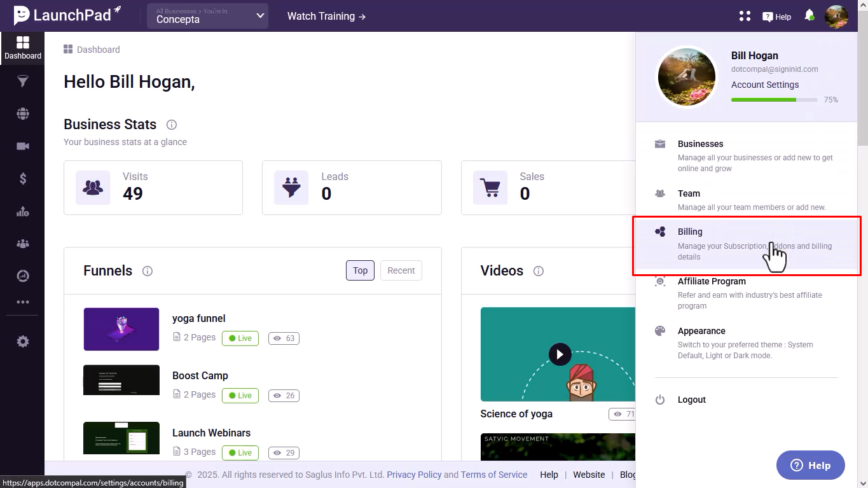Image resolution: width=868 pixels, height=488 pixels.
Task: Open the dollar sign sidebar icon
Action: (x=23, y=179)
